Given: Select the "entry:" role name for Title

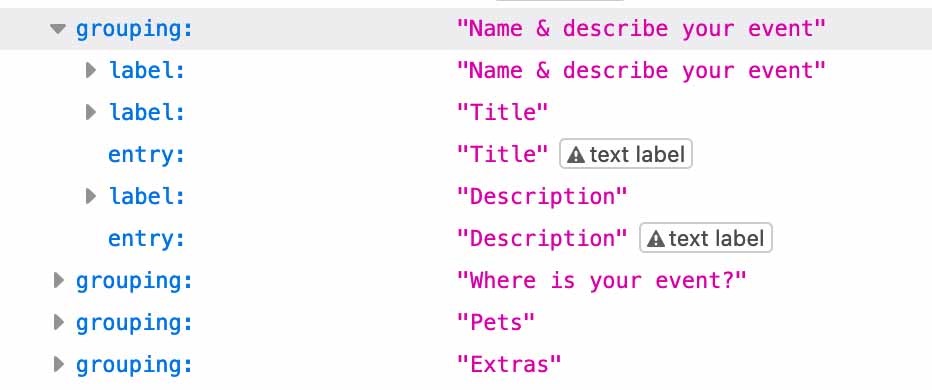Looking at the screenshot, I should (147, 155).
